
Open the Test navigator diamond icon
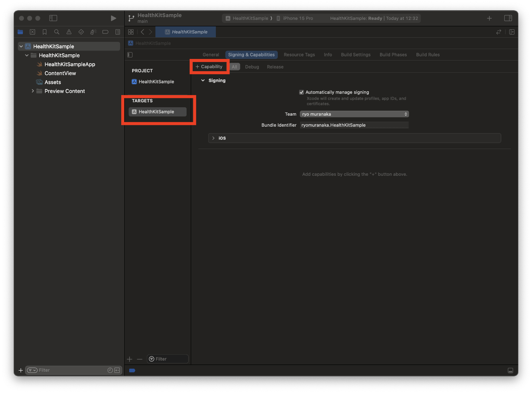pyautogui.click(x=81, y=32)
